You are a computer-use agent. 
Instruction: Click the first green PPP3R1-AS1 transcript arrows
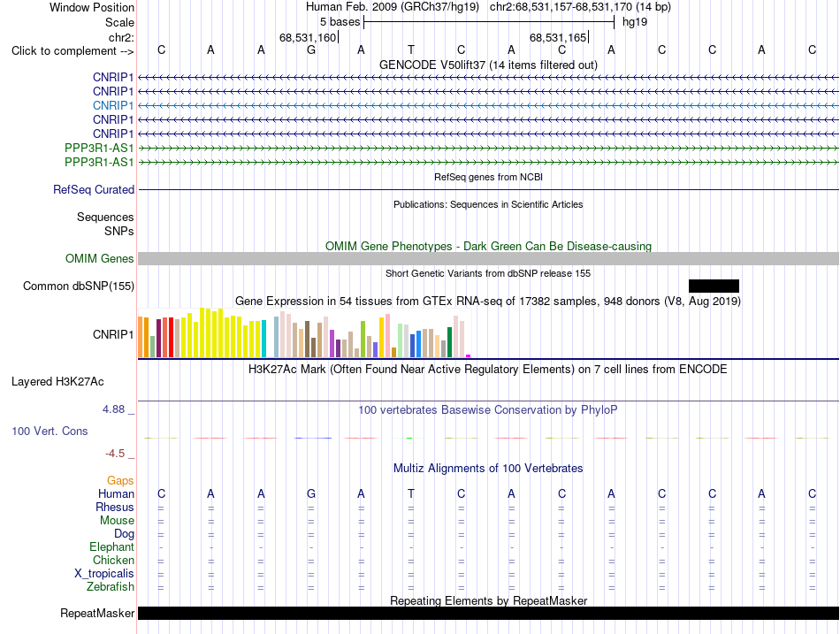pyautogui.click(x=488, y=148)
